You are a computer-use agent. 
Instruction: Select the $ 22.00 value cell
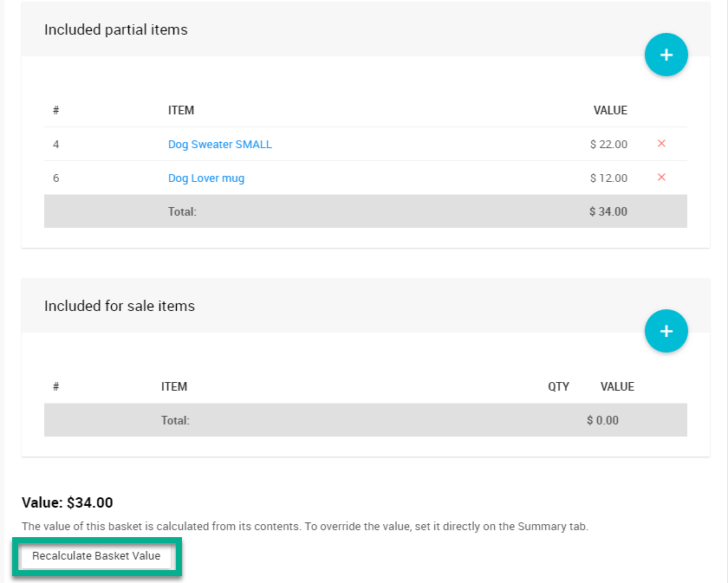[x=608, y=145]
